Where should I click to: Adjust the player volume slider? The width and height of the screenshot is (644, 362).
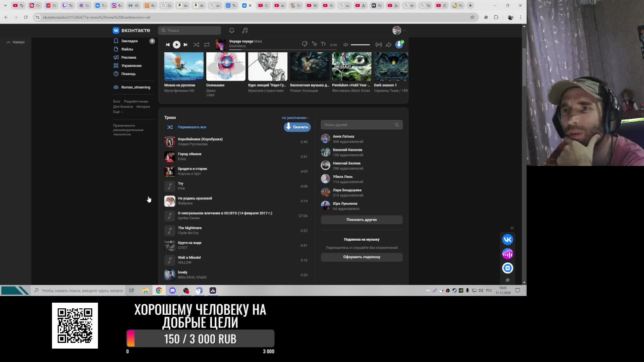(360, 45)
